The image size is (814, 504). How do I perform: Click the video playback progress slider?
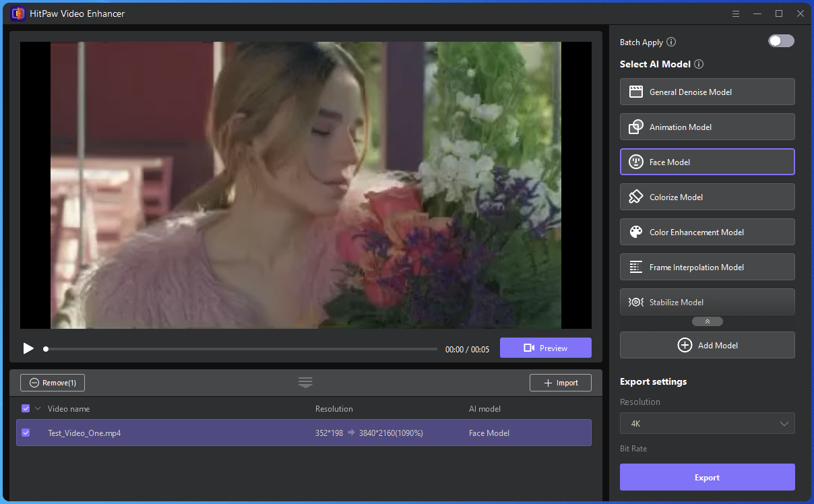click(x=241, y=349)
